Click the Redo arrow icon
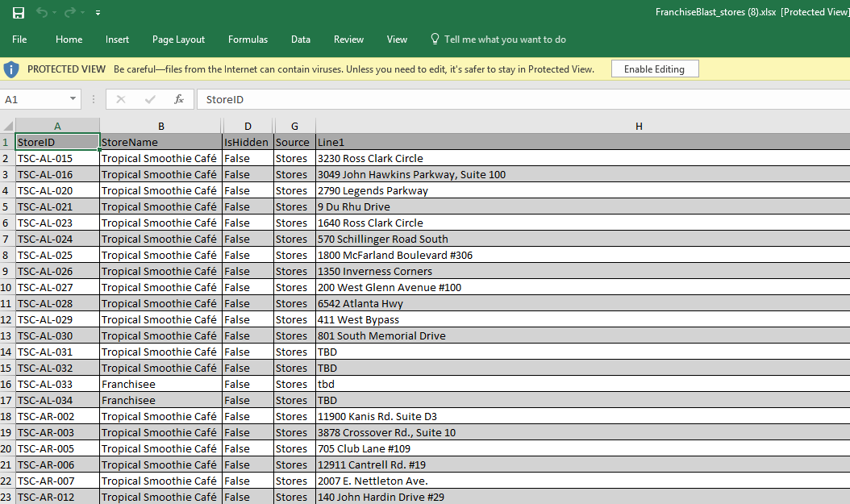The height and width of the screenshot is (504, 850). click(69, 12)
